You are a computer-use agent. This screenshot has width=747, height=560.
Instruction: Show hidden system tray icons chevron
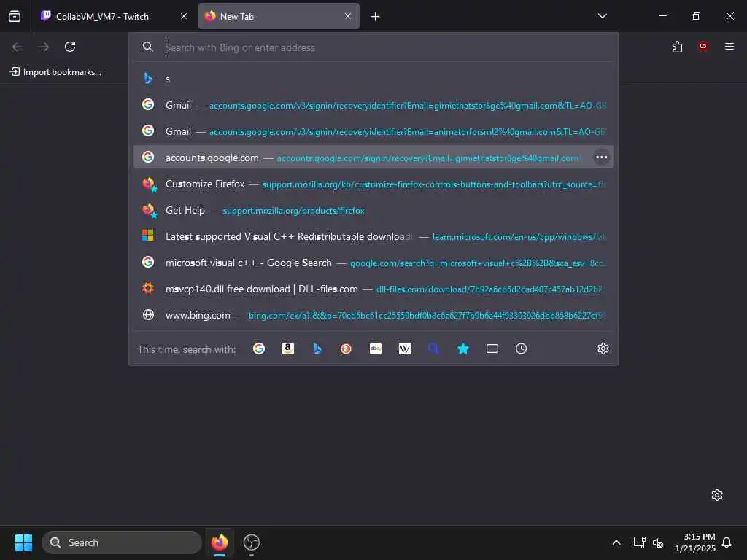pyautogui.click(x=616, y=542)
